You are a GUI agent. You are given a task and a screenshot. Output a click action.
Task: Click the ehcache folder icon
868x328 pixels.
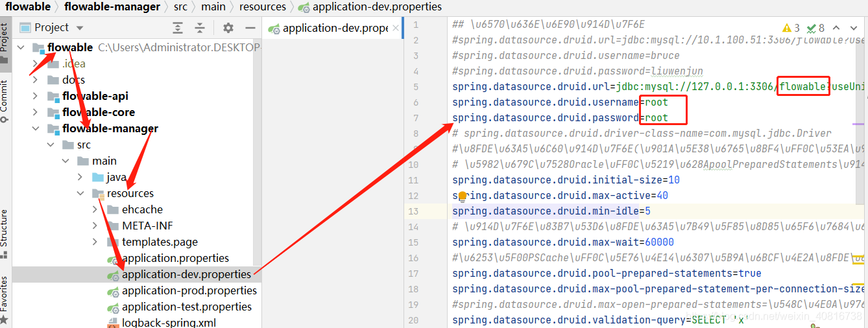[112, 209]
